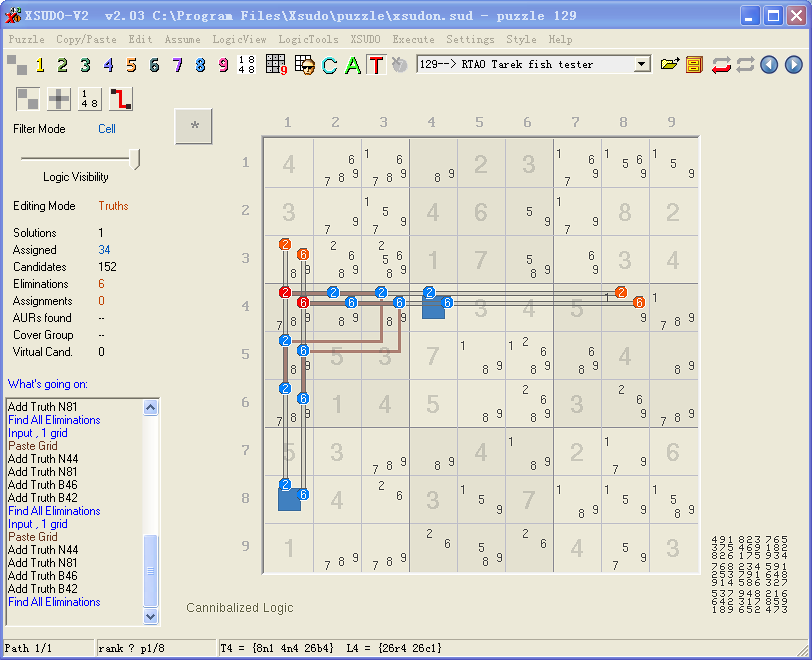Select the last 'Find All Eliminations' log entry

tap(54, 602)
